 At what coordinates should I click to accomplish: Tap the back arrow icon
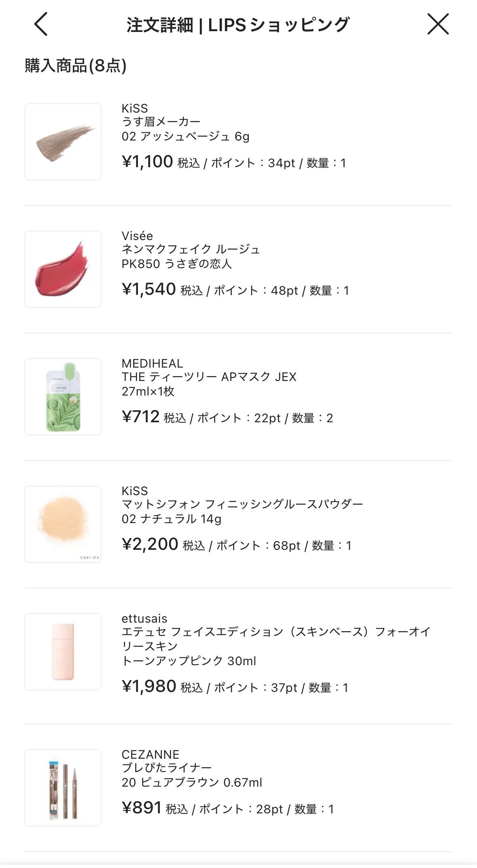(x=41, y=24)
